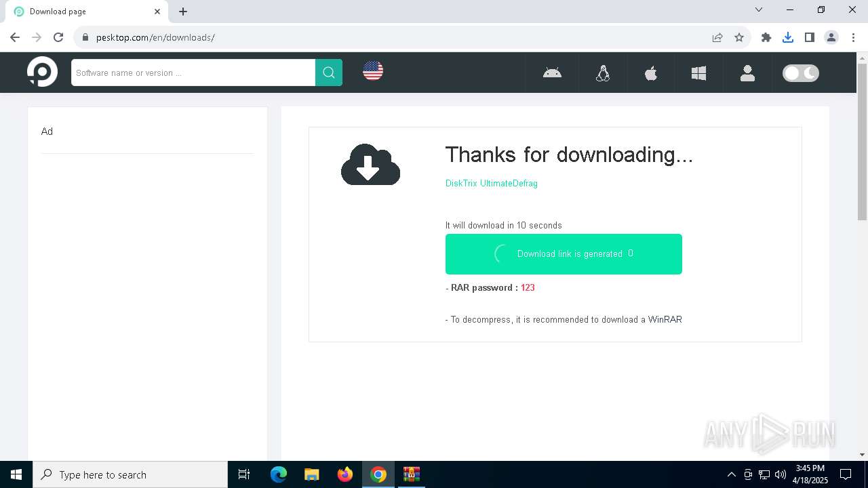Open Windows Start menu
Screen dimensions: 868x488
(16, 474)
